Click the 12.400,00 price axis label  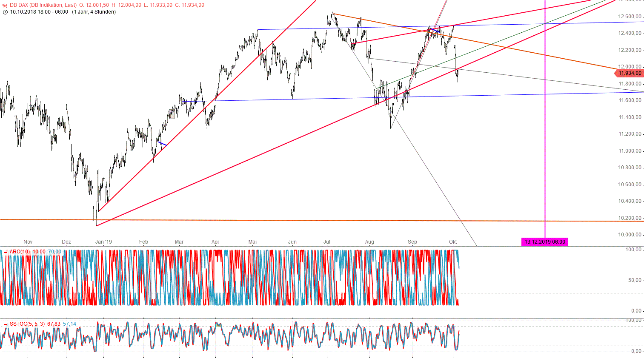pos(630,33)
